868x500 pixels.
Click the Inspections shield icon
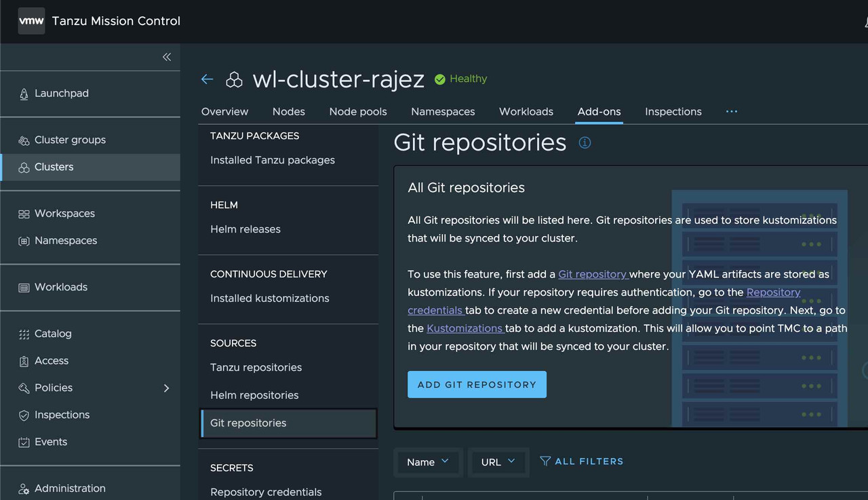point(24,415)
